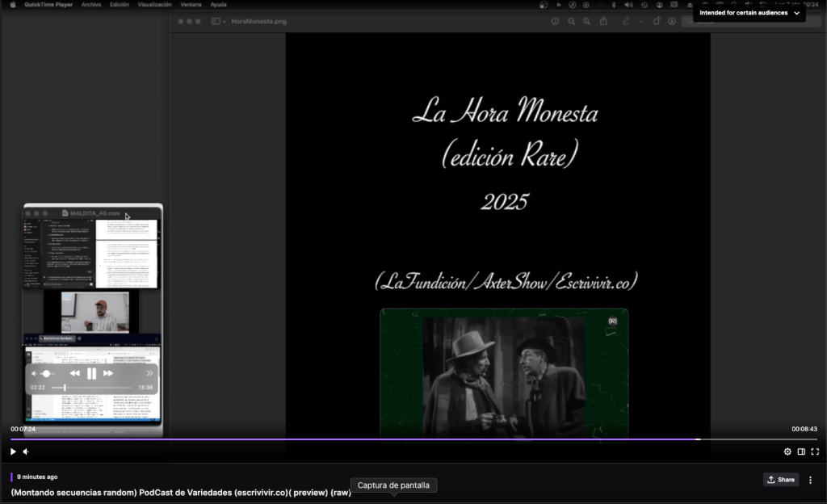Image resolution: width=827 pixels, height=504 pixels.
Task: Click the QuickTime volume slider knob
Action: coord(46,373)
